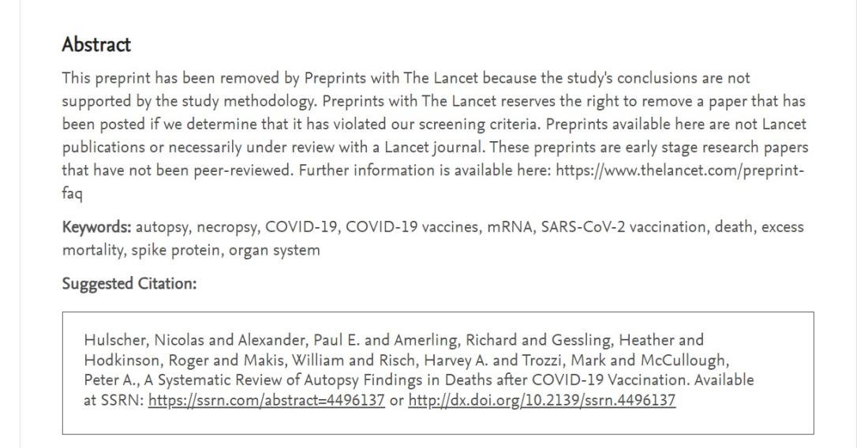Open the dx.doi.org/10.2139/ssrn.4496137 link

coord(542,401)
